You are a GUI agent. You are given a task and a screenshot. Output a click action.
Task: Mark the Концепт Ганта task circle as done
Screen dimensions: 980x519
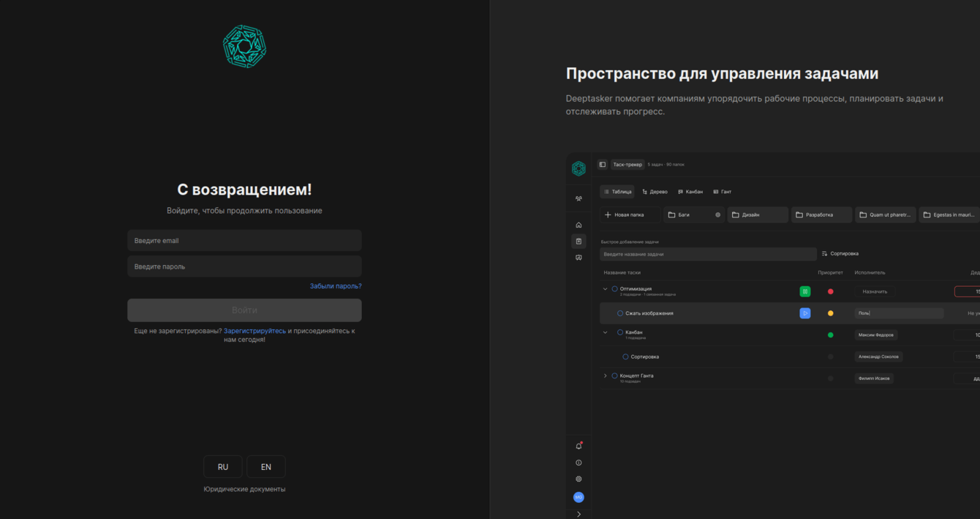pyautogui.click(x=614, y=376)
